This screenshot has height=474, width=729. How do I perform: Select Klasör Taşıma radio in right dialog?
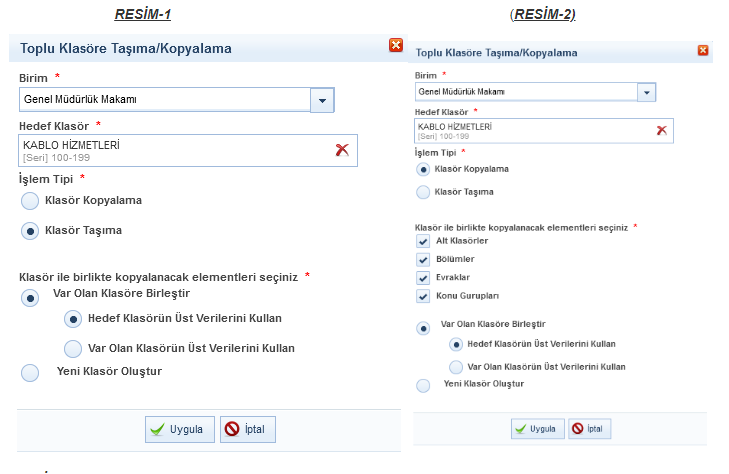coord(423,191)
